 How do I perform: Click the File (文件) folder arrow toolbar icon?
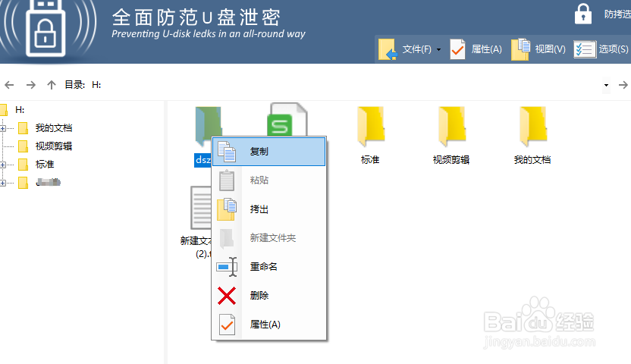pyautogui.click(x=388, y=49)
